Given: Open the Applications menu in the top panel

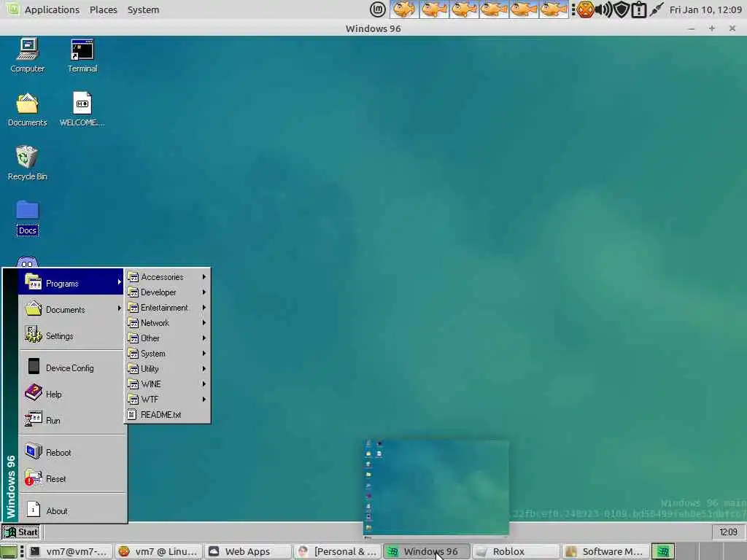Looking at the screenshot, I should pyautogui.click(x=52, y=9).
